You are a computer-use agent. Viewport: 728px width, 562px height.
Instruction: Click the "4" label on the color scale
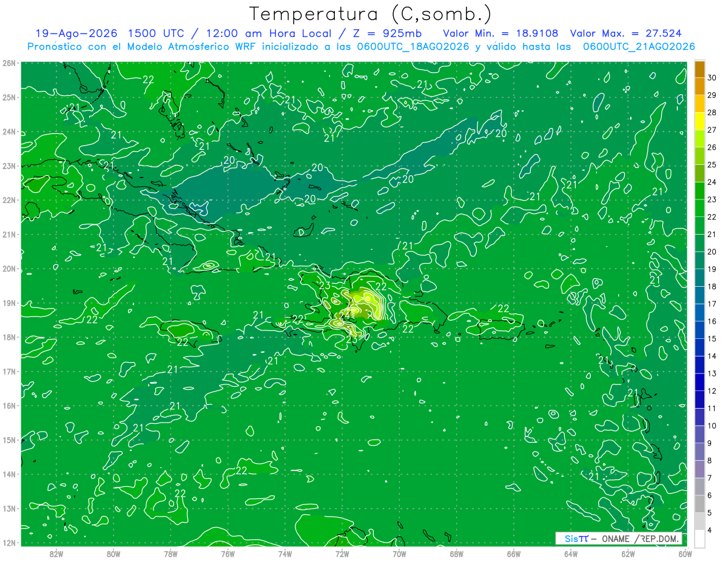pyautogui.click(x=710, y=530)
